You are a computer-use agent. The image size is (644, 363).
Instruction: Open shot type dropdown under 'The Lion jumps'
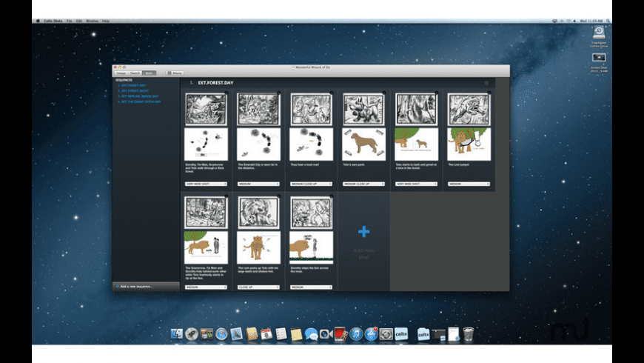point(469,184)
